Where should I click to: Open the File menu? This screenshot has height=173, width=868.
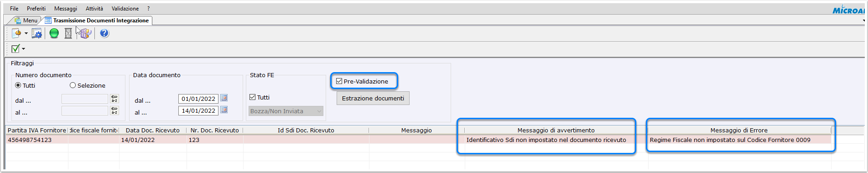point(14,8)
